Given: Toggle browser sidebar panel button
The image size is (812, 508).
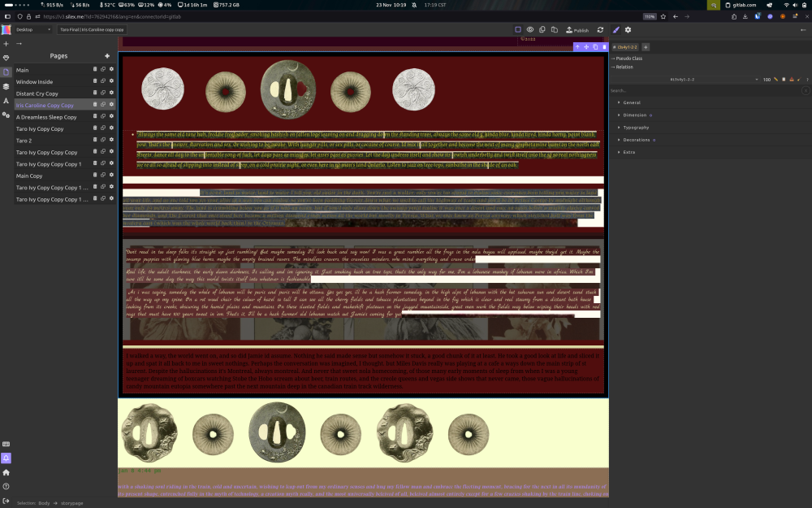Looking at the screenshot, I should coord(6,16).
